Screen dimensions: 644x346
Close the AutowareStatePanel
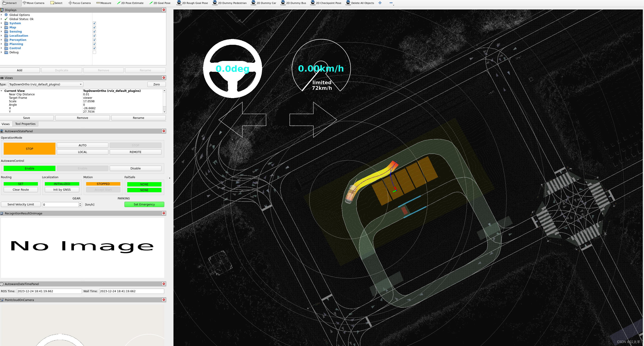tap(164, 131)
